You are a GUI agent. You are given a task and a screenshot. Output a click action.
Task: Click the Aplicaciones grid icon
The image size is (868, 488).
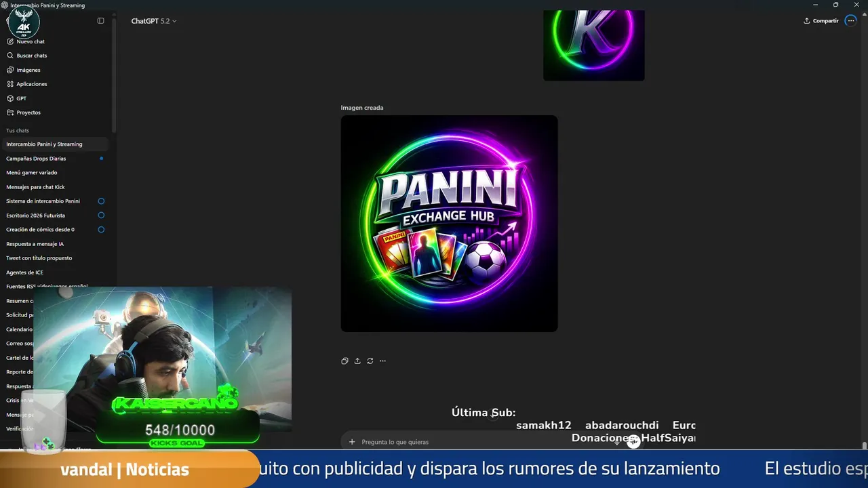pyautogui.click(x=10, y=84)
